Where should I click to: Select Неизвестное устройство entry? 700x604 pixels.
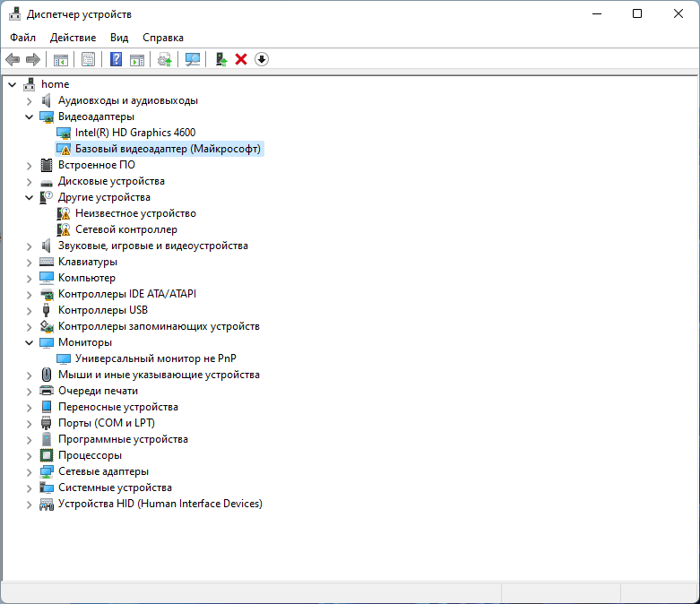[135, 213]
